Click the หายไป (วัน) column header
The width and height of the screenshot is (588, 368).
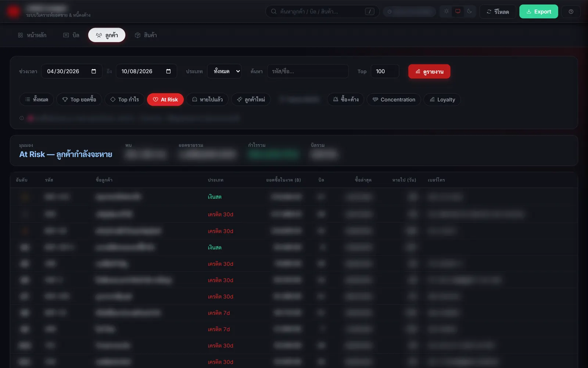click(404, 180)
